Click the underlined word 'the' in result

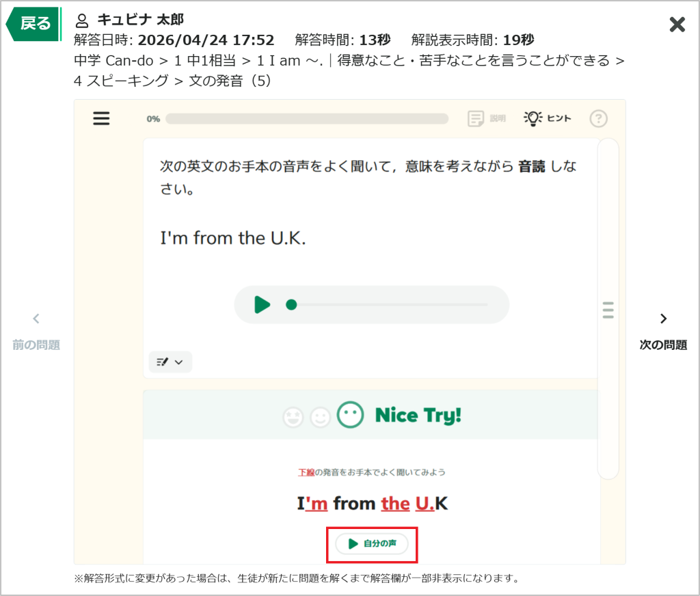point(395,504)
